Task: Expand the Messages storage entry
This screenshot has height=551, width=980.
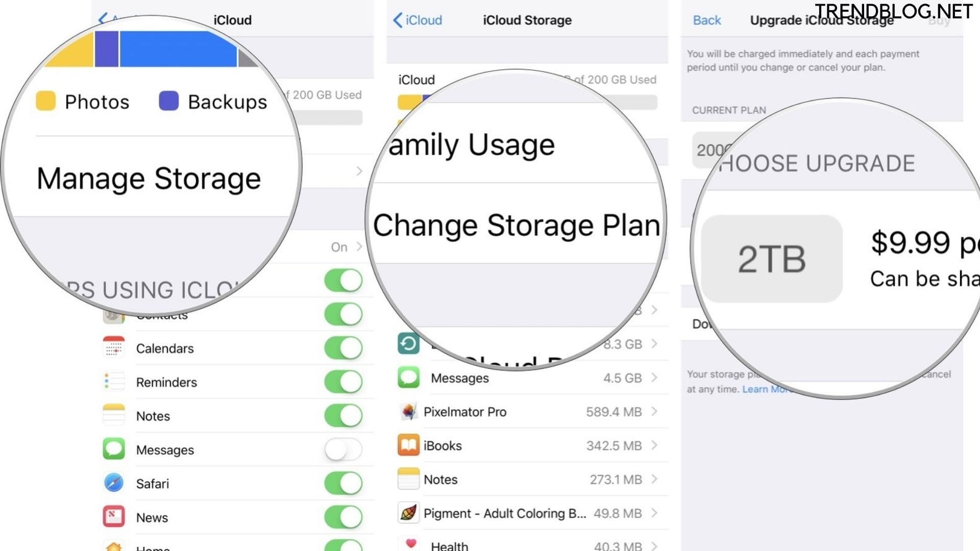Action: (x=650, y=378)
